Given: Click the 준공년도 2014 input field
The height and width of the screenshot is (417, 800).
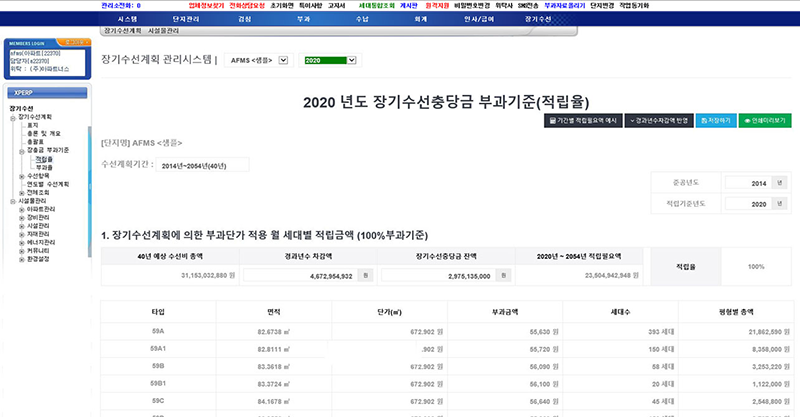Looking at the screenshot, I should (746, 183).
